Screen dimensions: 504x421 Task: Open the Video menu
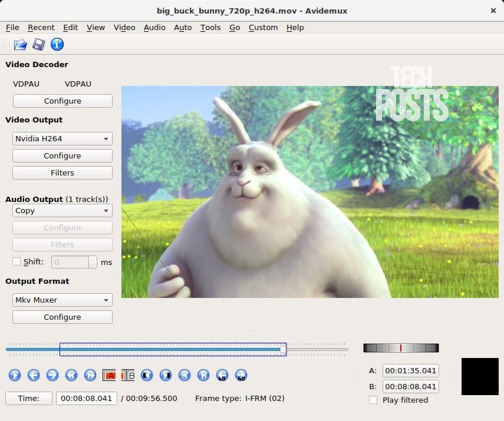124,28
